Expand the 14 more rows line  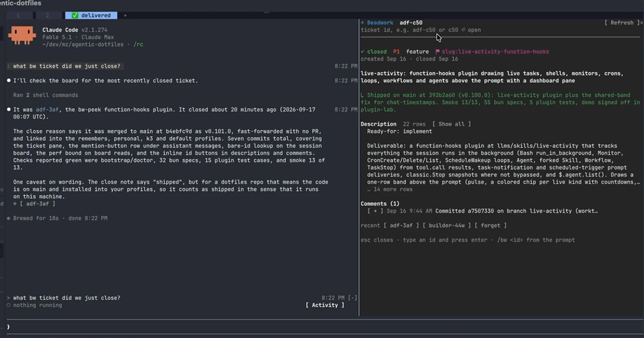point(390,189)
